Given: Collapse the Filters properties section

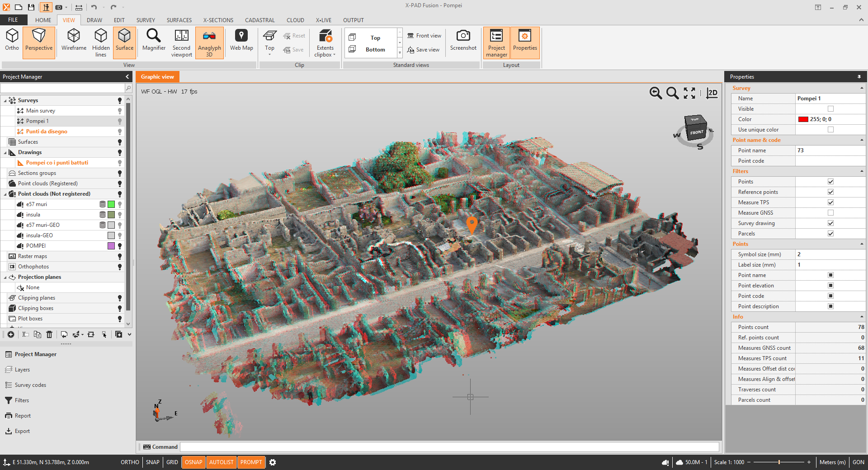Looking at the screenshot, I should tap(862, 171).
